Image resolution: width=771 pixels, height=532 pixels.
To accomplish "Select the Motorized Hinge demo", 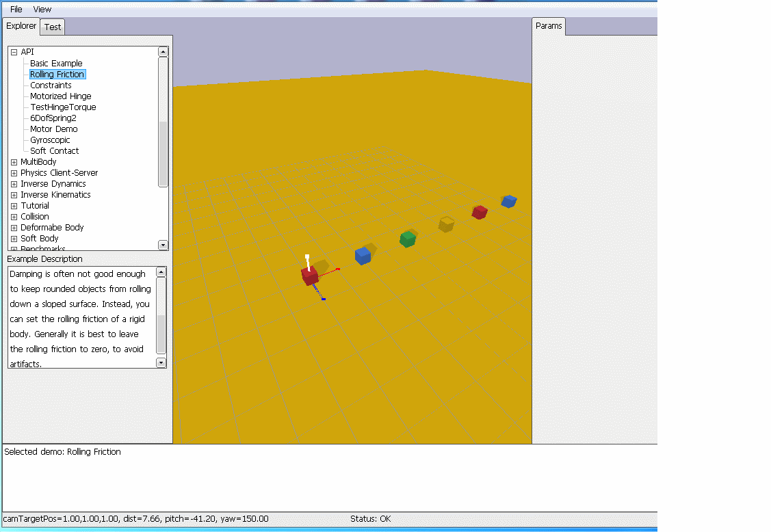I will (x=60, y=96).
